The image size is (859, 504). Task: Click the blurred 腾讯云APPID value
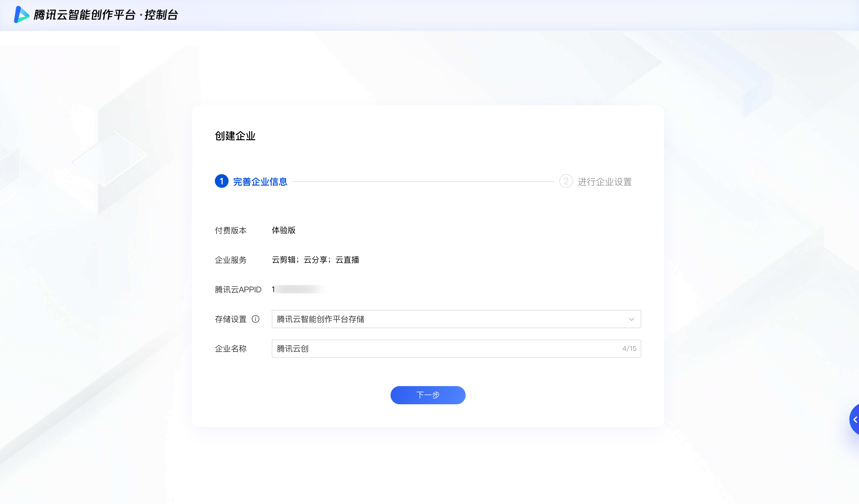tap(298, 289)
